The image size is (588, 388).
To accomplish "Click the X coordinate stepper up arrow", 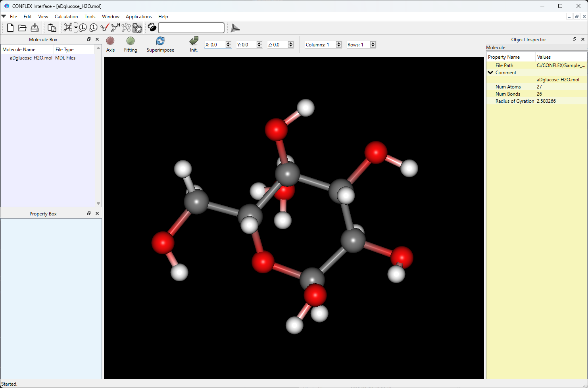I will (x=229, y=42).
